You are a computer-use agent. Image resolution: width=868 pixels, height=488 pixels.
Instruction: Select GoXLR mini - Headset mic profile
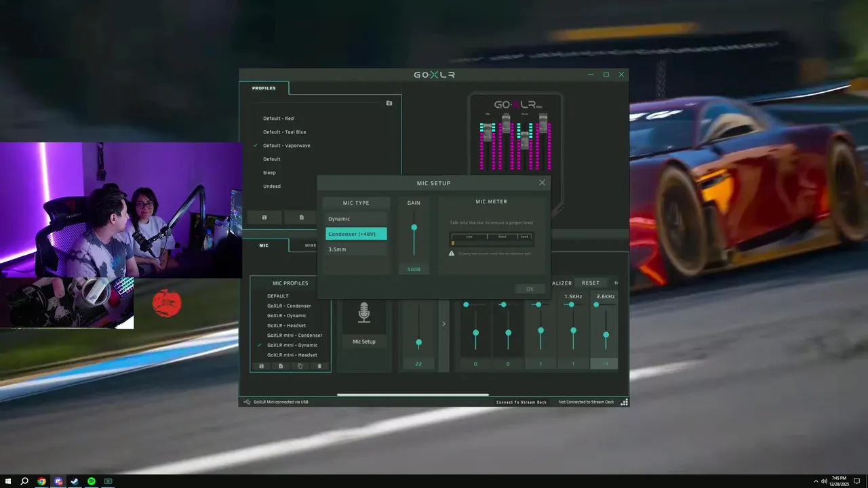[292, 355]
